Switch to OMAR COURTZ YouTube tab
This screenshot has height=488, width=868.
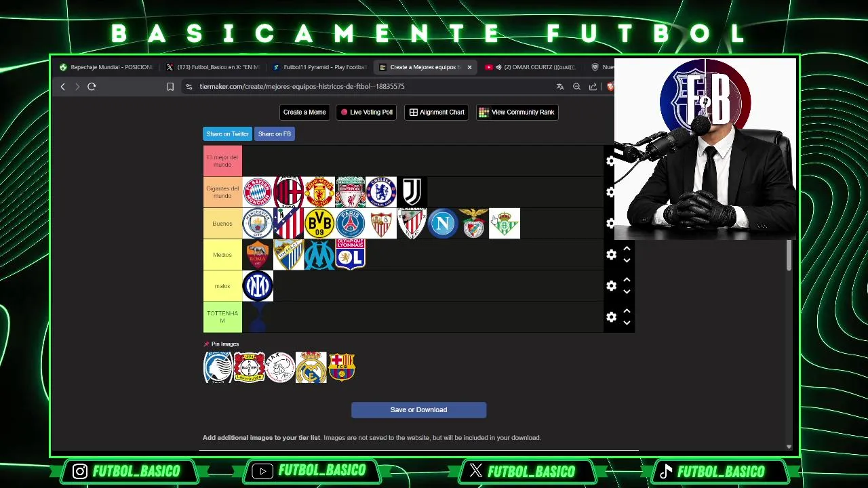532,67
